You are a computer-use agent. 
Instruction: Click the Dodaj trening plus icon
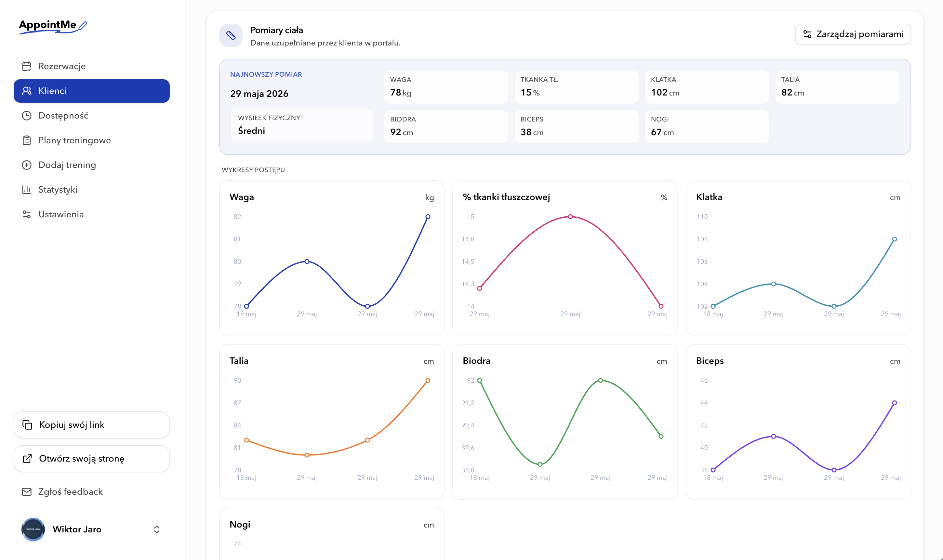click(x=26, y=165)
